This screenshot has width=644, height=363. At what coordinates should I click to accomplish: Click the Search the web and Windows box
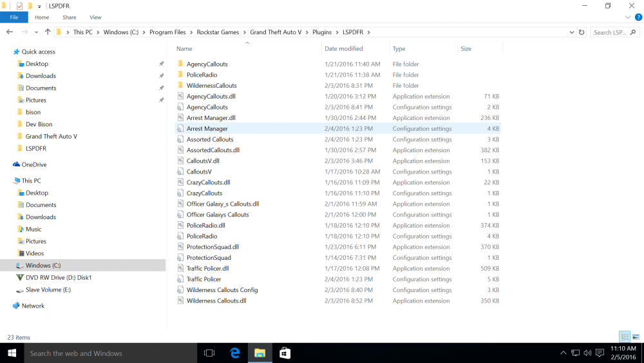coord(111,353)
